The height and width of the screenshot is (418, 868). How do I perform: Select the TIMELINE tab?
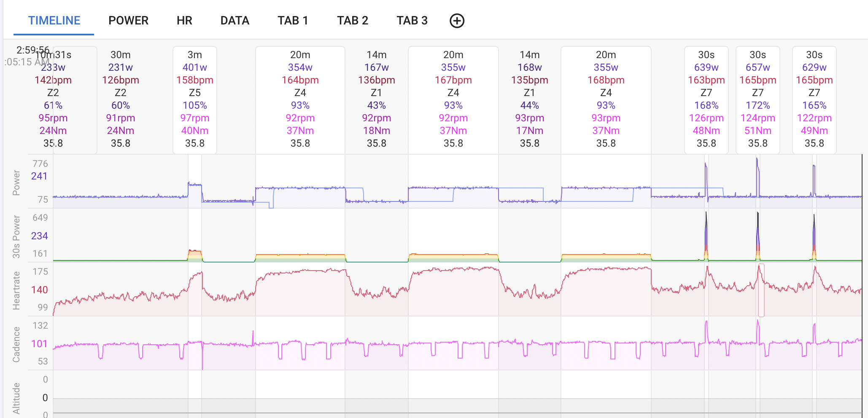tap(54, 21)
